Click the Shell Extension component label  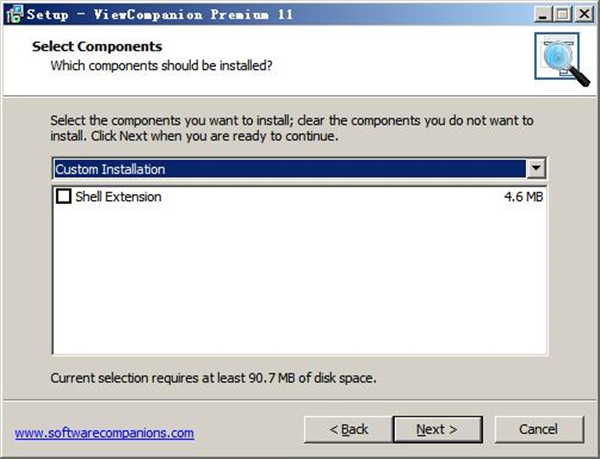[118, 197]
